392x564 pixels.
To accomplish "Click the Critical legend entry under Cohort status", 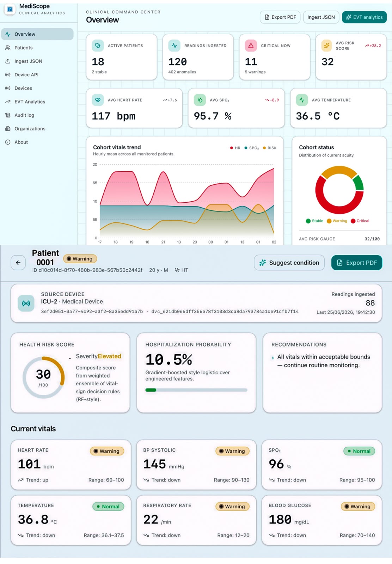I will point(360,221).
